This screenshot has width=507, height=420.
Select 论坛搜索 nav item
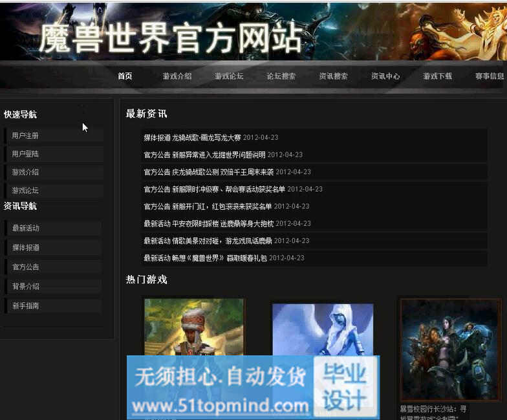point(281,76)
